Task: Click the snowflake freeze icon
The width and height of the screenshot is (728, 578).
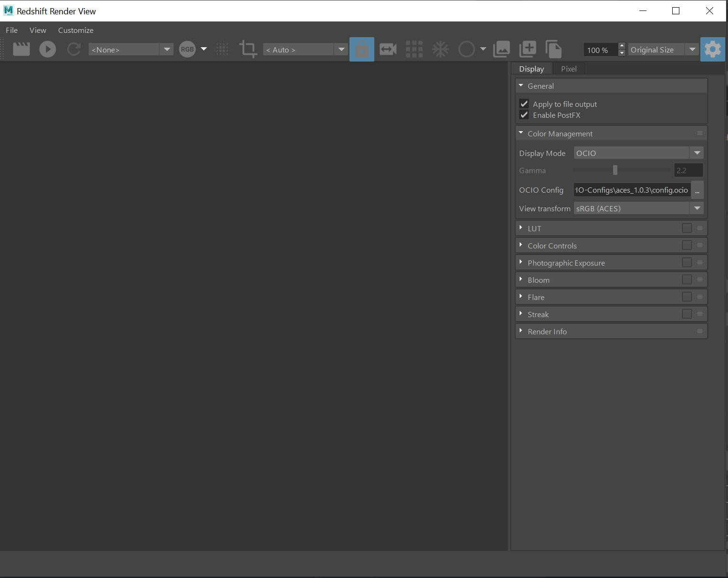Action: (x=440, y=49)
